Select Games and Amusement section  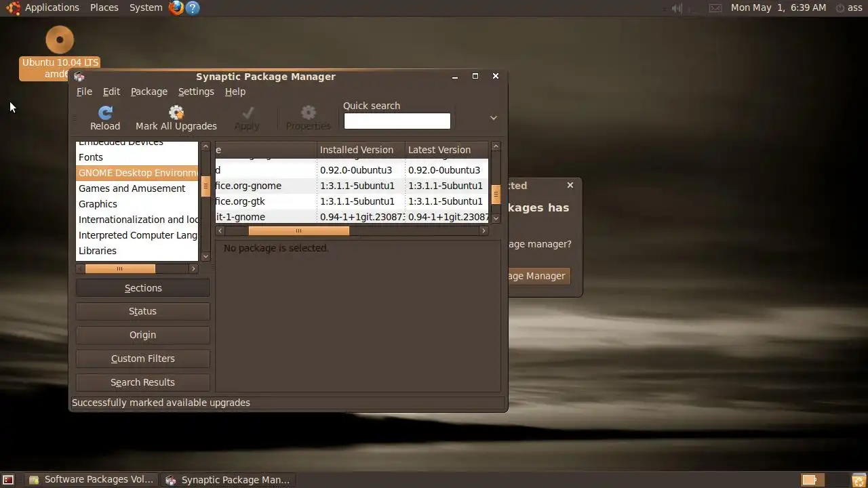click(x=137, y=188)
